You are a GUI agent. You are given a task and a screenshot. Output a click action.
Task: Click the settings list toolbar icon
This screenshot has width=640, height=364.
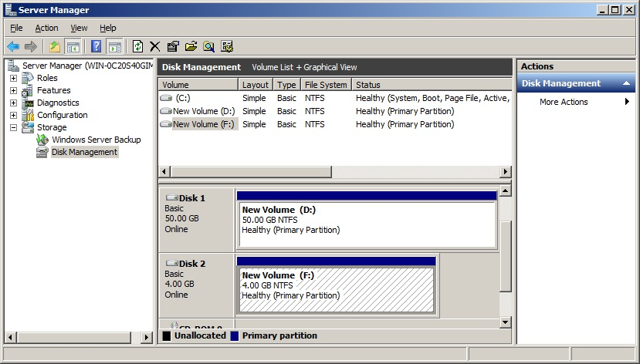227,46
